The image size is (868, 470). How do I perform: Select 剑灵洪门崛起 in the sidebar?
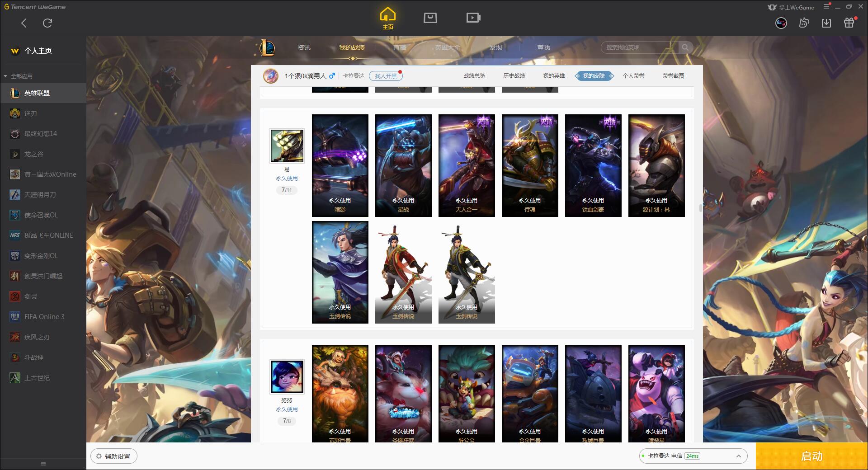tap(43, 276)
